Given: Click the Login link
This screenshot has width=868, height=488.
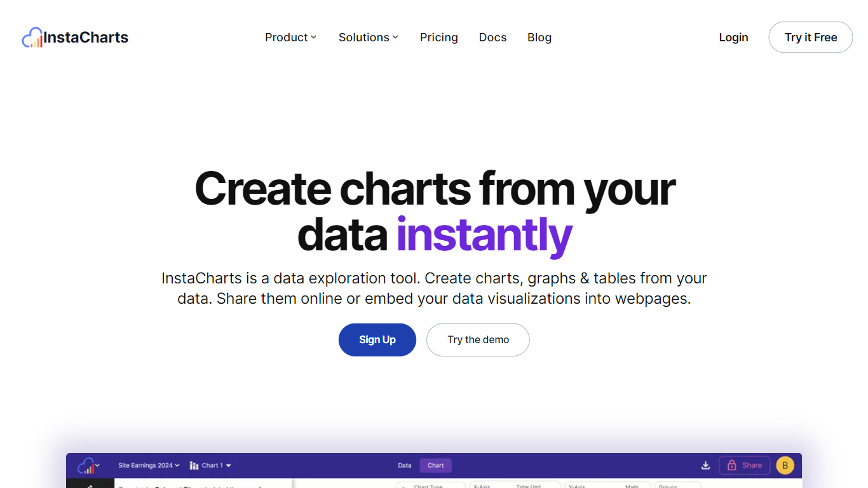Looking at the screenshot, I should [733, 37].
